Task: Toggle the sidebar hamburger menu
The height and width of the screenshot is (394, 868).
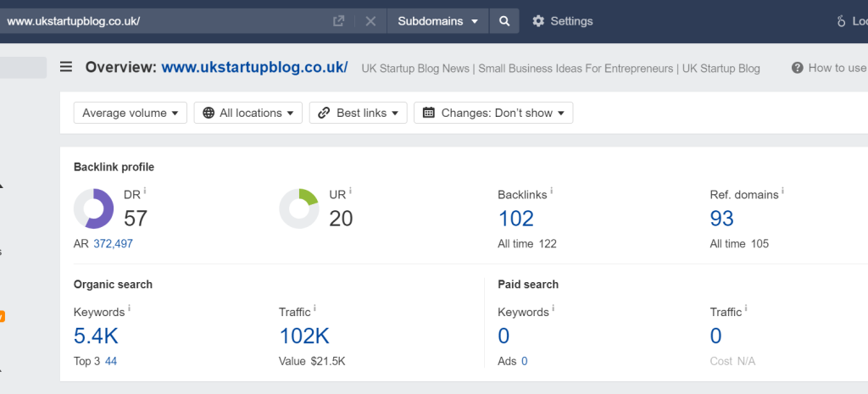Action: click(x=66, y=68)
